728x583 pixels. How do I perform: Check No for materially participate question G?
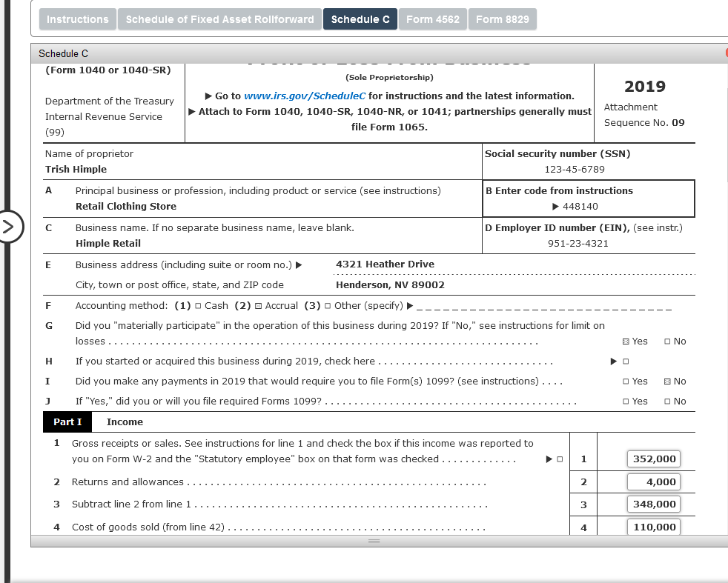point(667,342)
